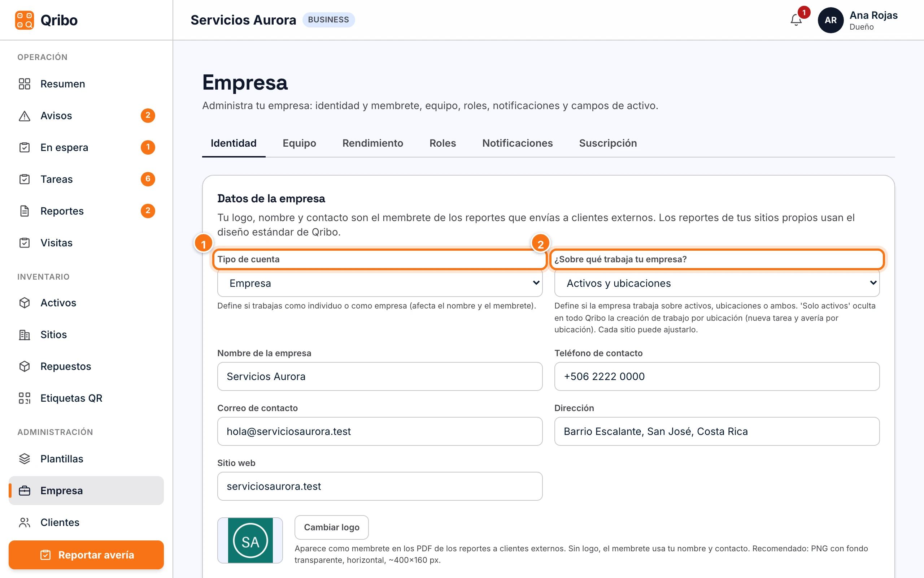This screenshot has height=578, width=924.
Task: Click the Tareas clipboard icon
Action: click(x=25, y=179)
